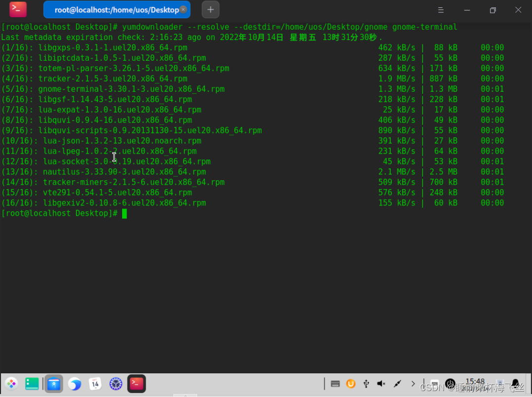Viewport: 532px width, 397px height.
Task: Select the Terminal icon in the dock
Action: coord(136,384)
